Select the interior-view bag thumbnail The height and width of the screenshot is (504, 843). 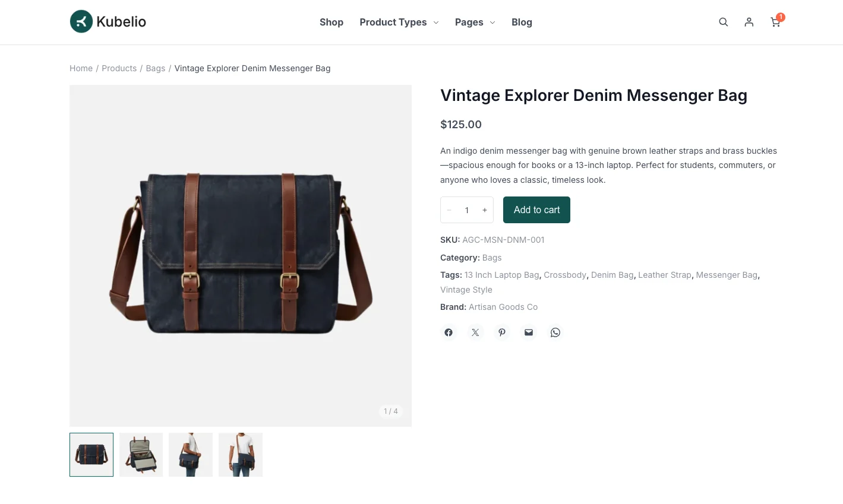click(x=141, y=454)
